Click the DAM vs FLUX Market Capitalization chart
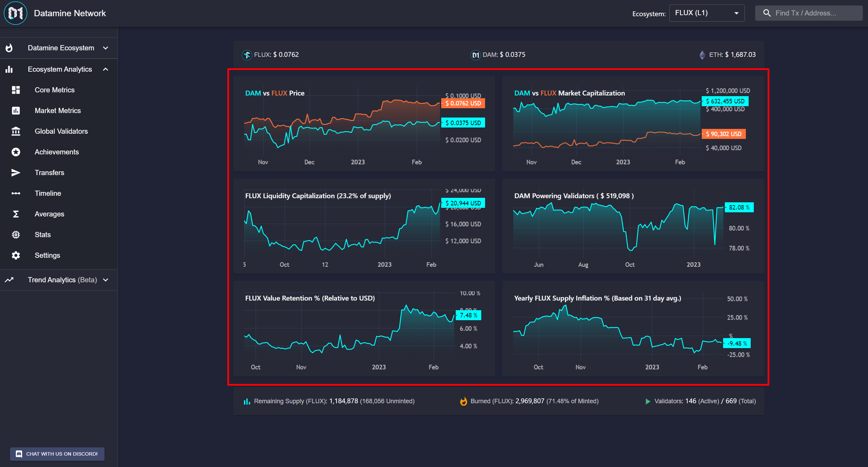This screenshot has height=467, width=868. pos(633,124)
